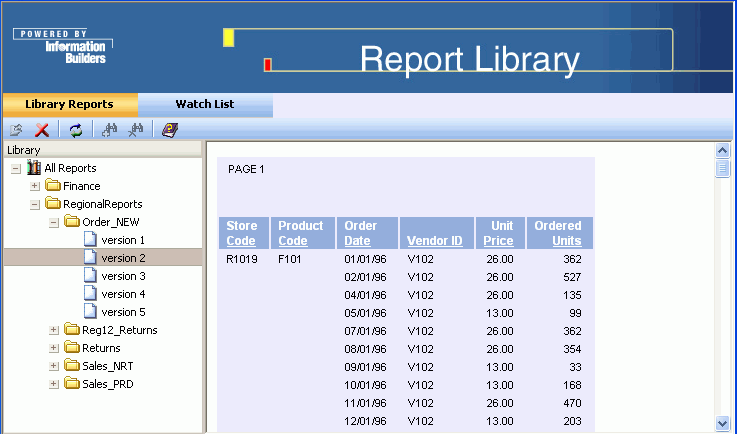Click the binoculars-with-X remove-from-watch-list icon

135,130
